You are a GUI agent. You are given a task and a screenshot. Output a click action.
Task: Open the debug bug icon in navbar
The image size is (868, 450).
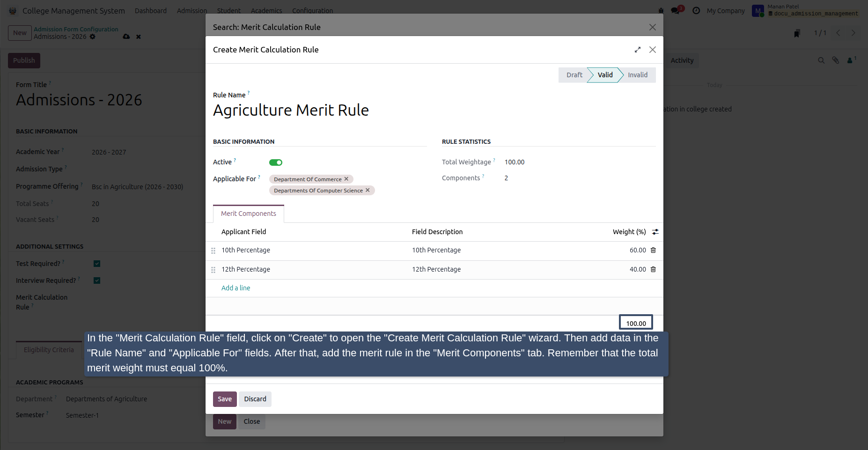tap(661, 10)
